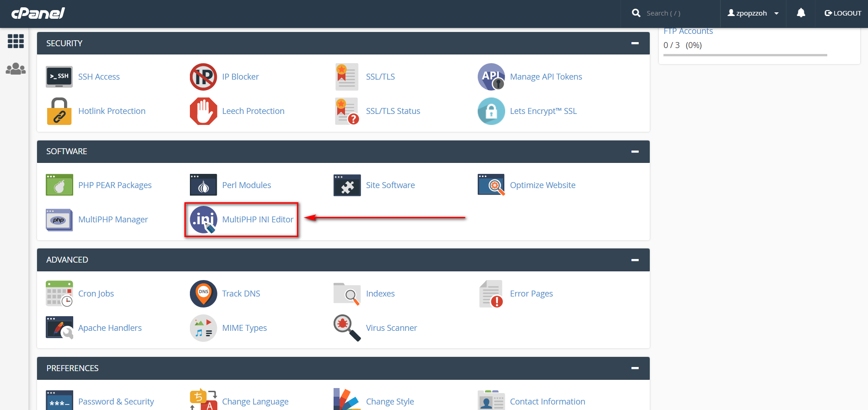Screen dimensions: 868x410
Task: Open the MIME Types icon
Action: pyautogui.click(x=204, y=328)
